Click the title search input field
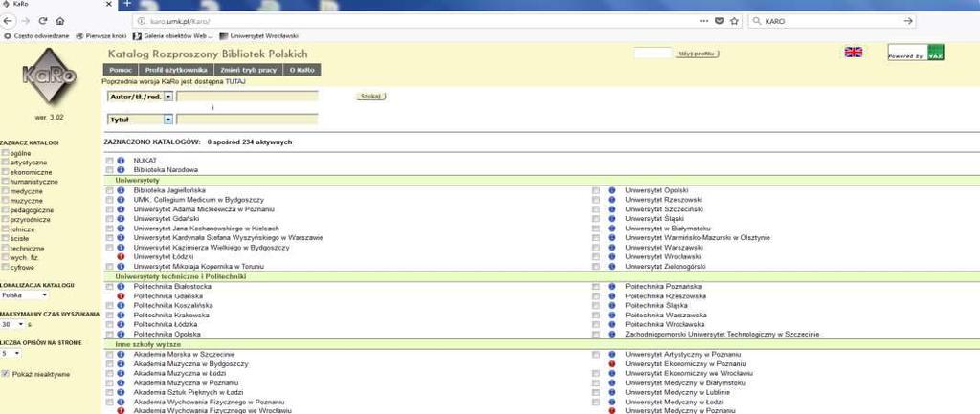Viewport: 980px width, 414px height. coord(247,120)
